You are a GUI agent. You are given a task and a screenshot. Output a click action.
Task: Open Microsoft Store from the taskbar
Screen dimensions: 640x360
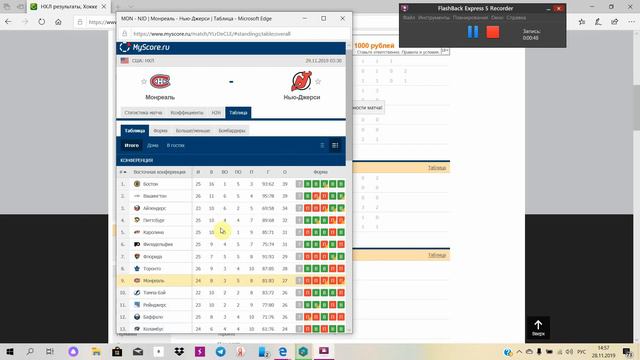[x=117, y=351]
